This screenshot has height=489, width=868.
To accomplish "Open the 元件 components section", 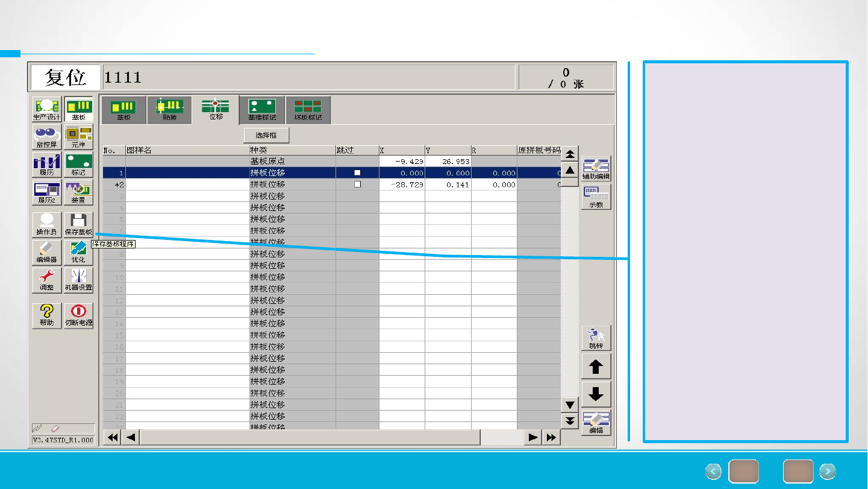I will tap(78, 137).
